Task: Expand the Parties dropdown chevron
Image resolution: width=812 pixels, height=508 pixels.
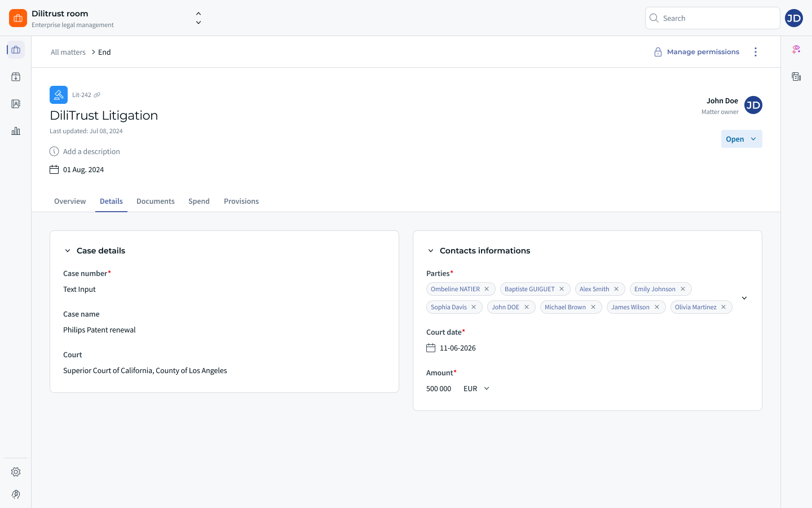Action: coord(744,298)
